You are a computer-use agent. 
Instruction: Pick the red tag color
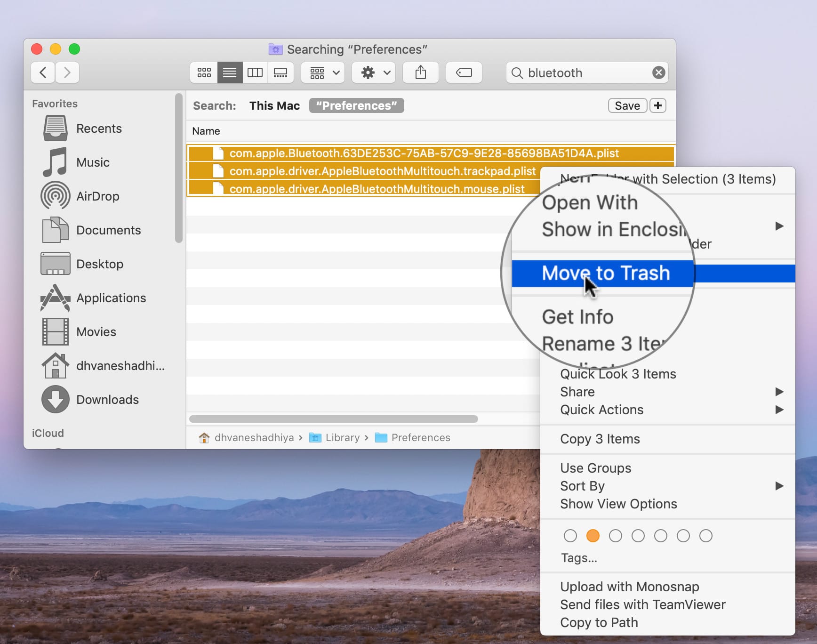coord(570,535)
